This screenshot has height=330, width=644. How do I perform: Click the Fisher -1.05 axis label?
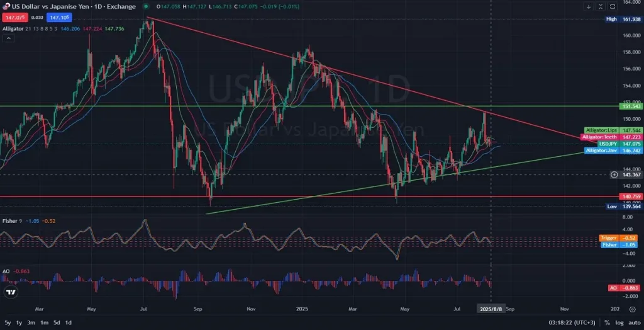[619, 245]
